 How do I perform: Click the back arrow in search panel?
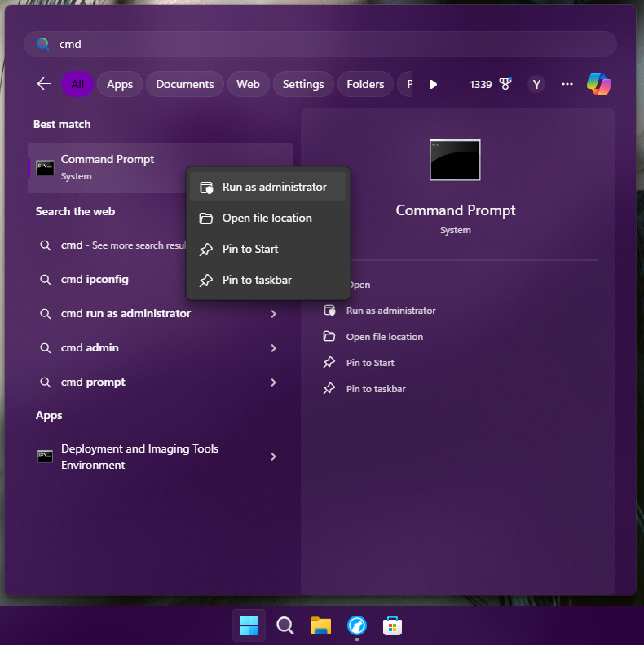click(x=43, y=84)
